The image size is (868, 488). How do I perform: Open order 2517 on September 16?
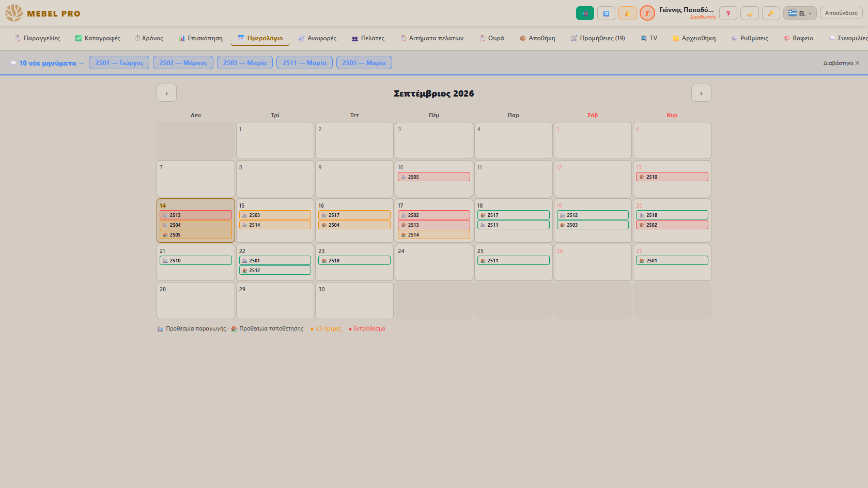[354, 215]
